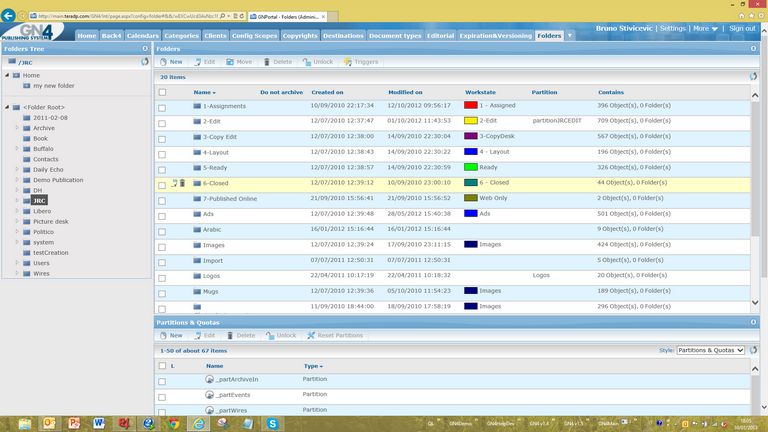Click the 1-Assignments folder icon
The height and width of the screenshot is (432, 768).
click(x=197, y=106)
